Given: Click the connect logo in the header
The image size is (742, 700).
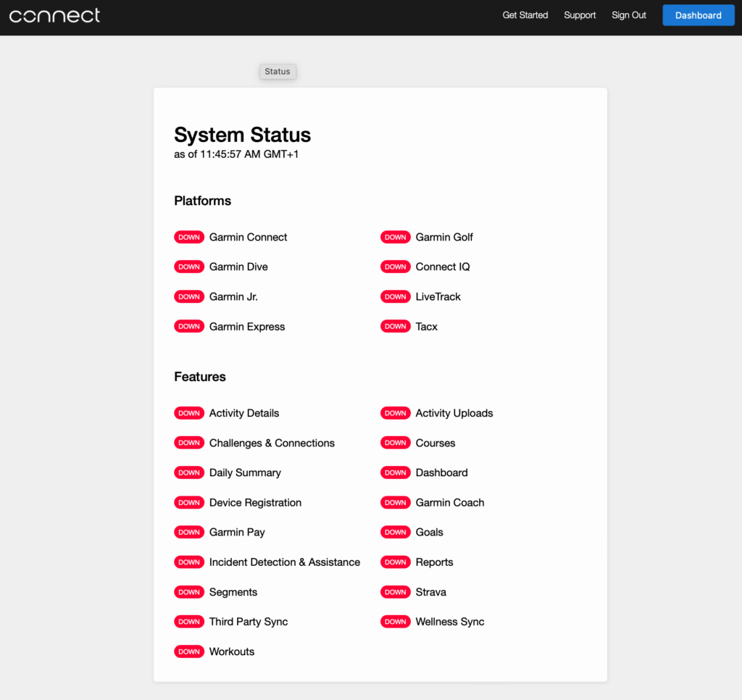Looking at the screenshot, I should coord(54,14).
